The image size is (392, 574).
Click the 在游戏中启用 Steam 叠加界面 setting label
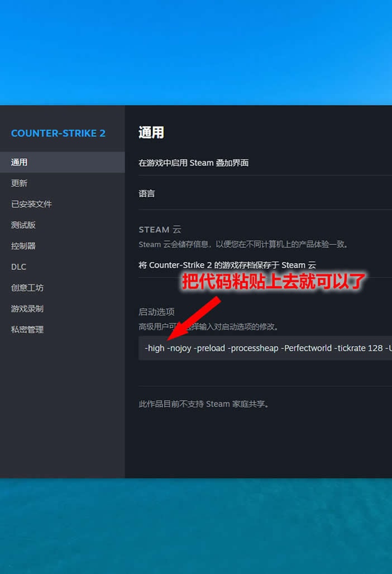point(194,163)
